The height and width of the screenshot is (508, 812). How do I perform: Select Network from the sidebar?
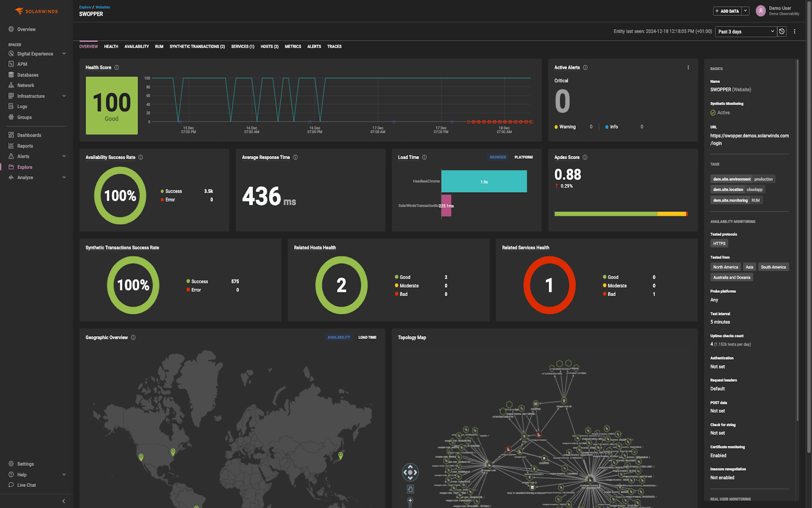(26, 85)
